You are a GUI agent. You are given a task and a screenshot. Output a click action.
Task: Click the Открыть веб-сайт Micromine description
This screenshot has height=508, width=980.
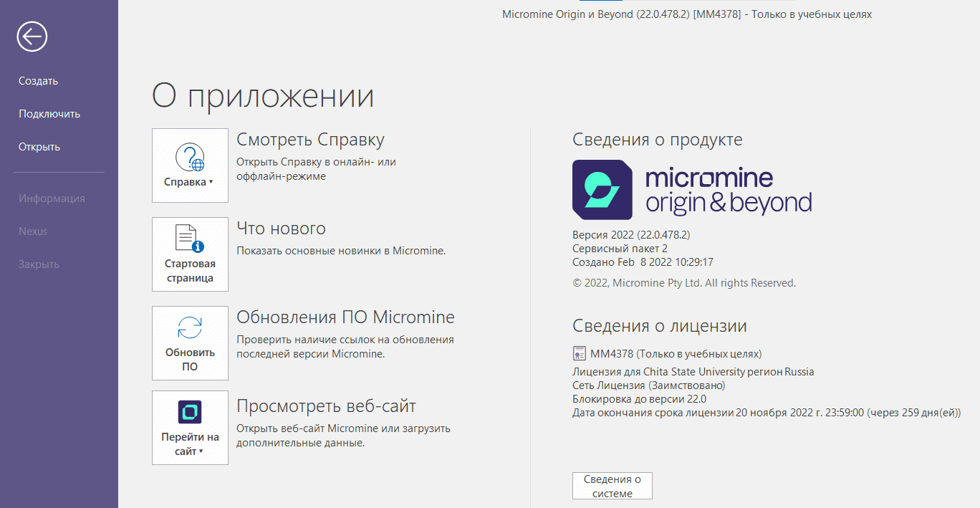pos(343,436)
